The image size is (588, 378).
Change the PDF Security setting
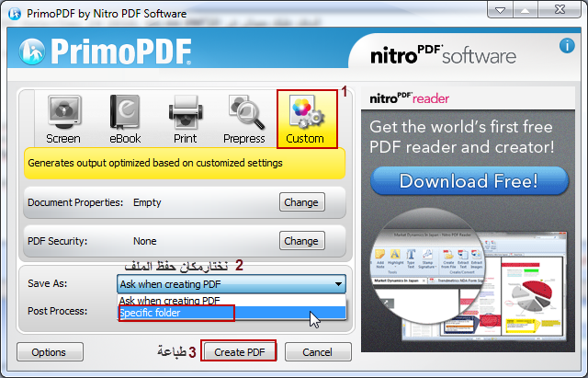point(301,241)
